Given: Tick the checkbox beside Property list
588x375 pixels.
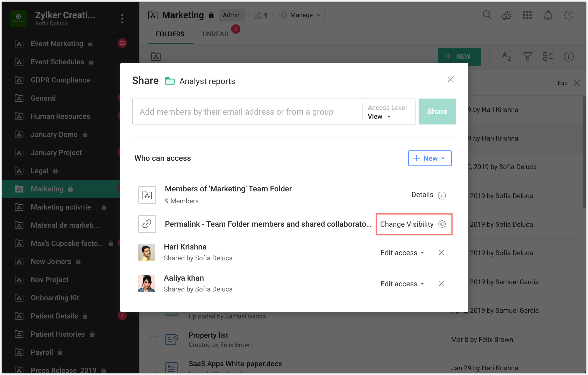Looking at the screenshot, I should (153, 340).
